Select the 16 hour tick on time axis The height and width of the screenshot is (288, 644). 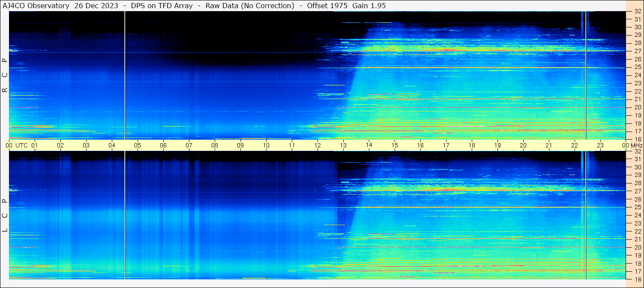point(420,145)
